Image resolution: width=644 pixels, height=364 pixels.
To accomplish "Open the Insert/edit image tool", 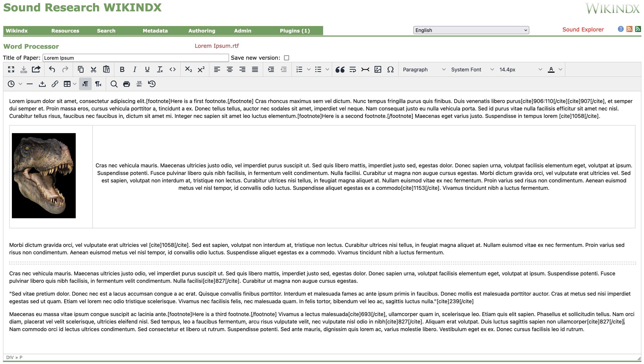I will tap(378, 69).
